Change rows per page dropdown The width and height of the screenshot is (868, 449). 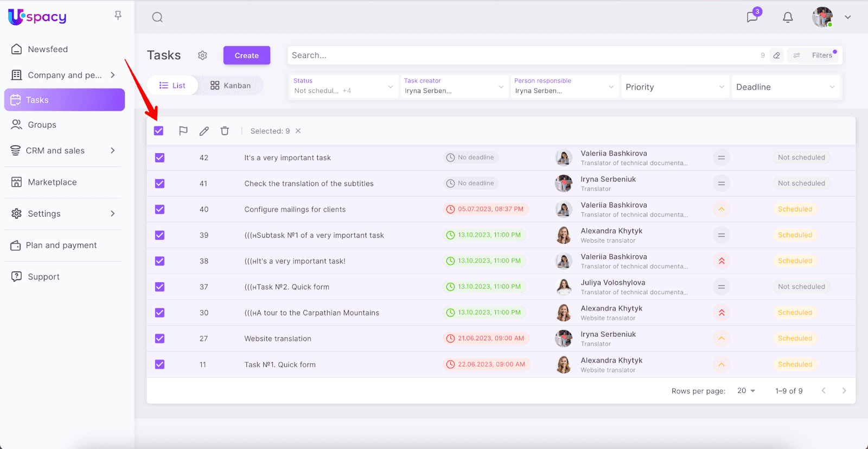tap(746, 391)
